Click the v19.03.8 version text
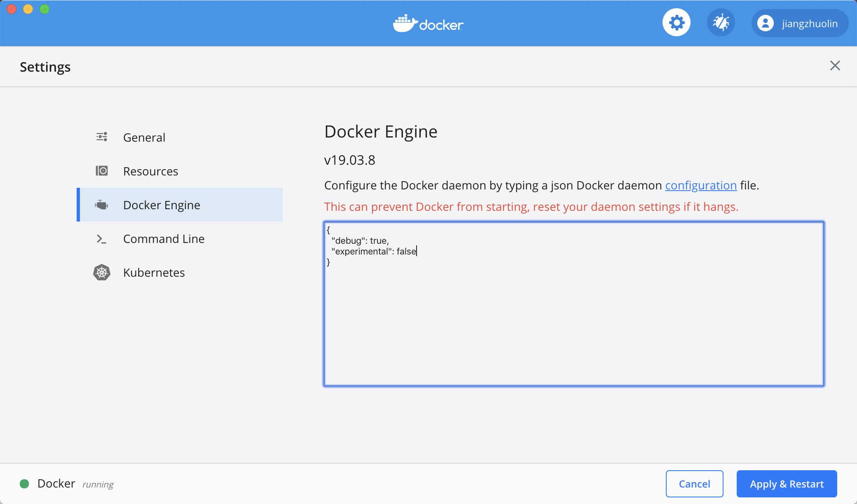857x504 pixels. click(x=350, y=160)
